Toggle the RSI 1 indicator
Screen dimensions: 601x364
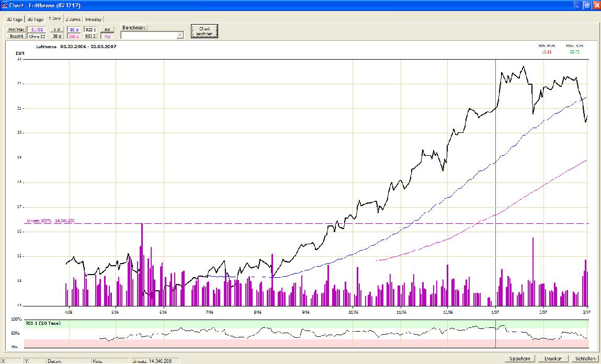(90, 29)
